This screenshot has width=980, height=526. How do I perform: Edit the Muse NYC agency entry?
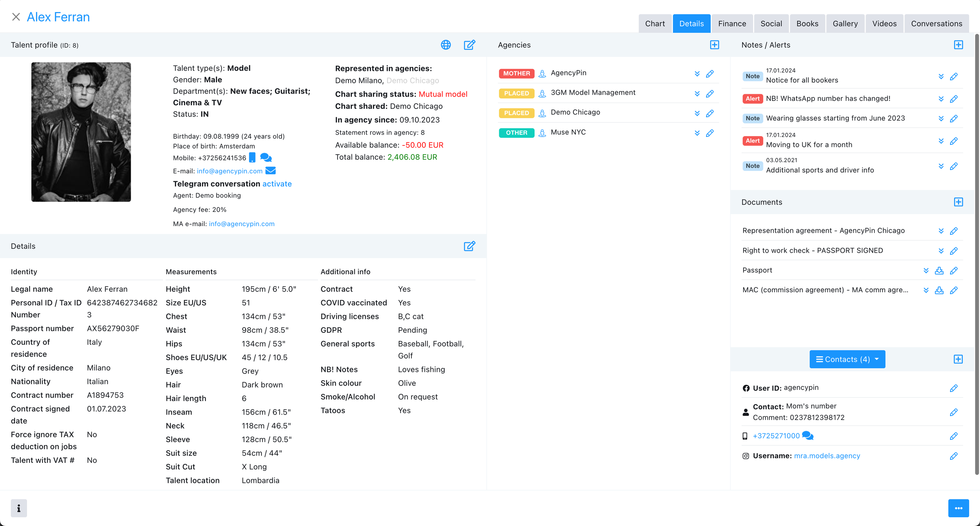click(710, 133)
